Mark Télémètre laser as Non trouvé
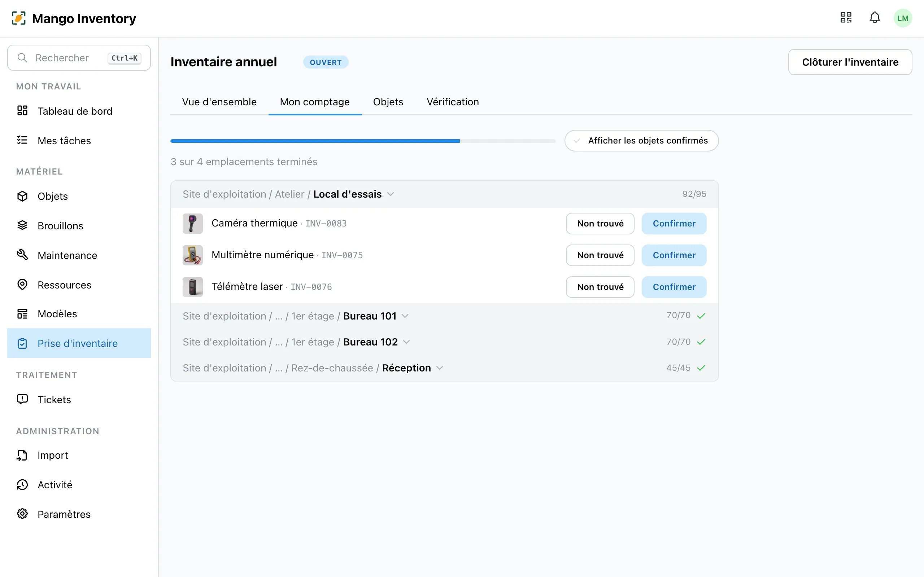This screenshot has height=577, width=924. [600, 287]
